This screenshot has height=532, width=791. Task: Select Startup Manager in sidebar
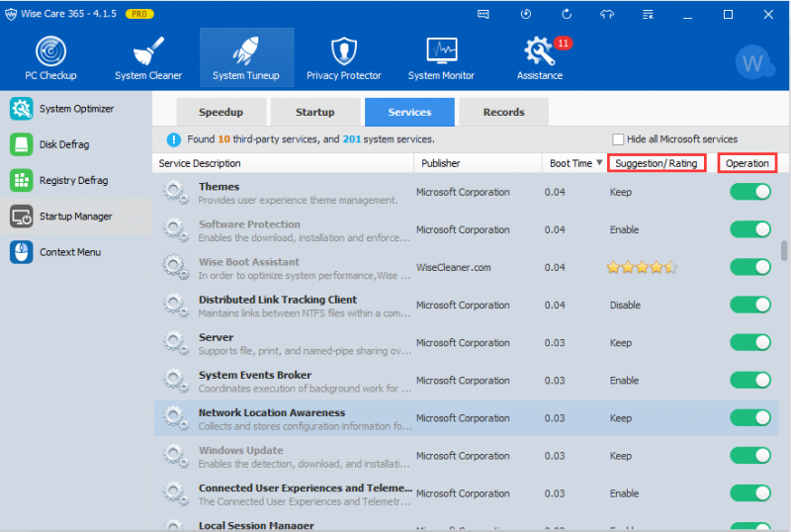76,216
